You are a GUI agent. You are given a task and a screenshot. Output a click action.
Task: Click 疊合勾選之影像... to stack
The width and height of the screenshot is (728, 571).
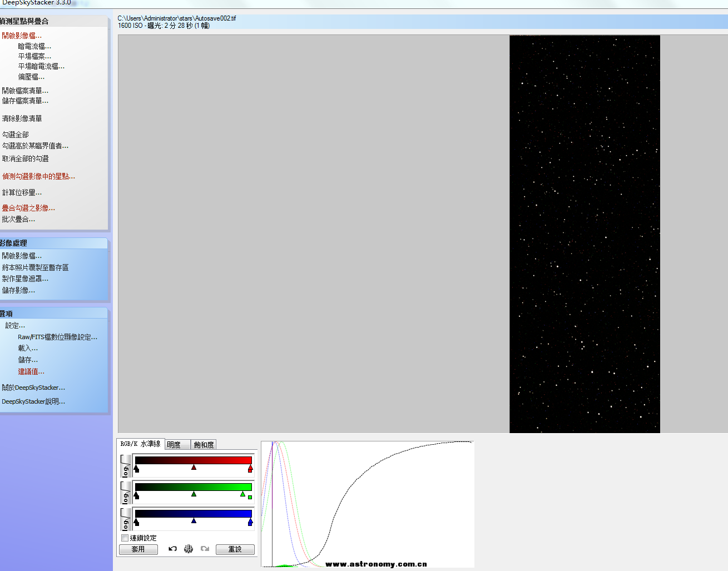[28, 208]
